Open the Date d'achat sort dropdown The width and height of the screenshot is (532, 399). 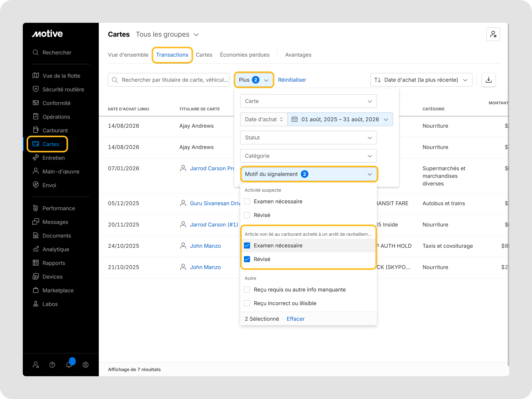pyautogui.click(x=421, y=80)
